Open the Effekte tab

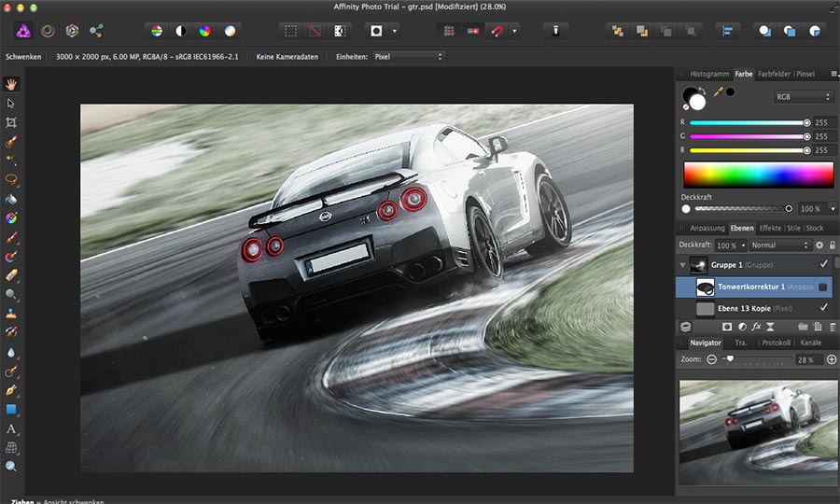coord(770,228)
